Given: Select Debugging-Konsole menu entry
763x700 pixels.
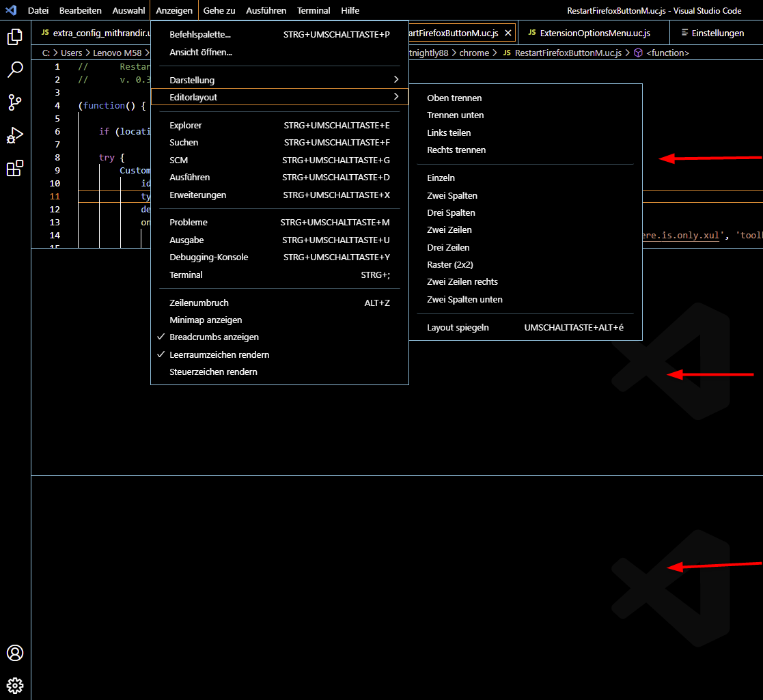Looking at the screenshot, I should (x=280, y=257).
